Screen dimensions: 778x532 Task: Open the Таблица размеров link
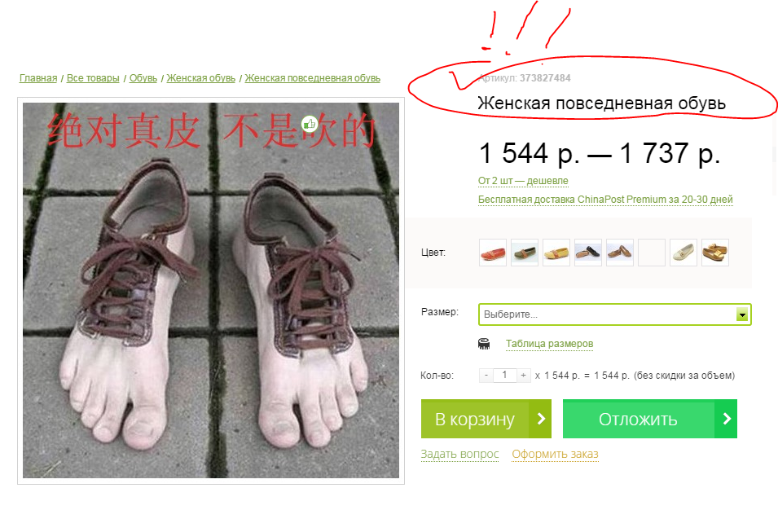pos(549,344)
